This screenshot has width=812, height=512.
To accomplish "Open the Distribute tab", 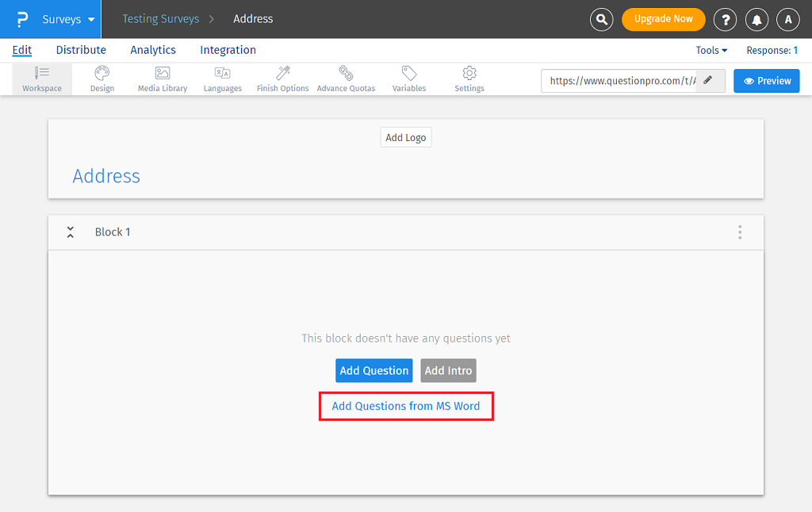I will 80,50.
